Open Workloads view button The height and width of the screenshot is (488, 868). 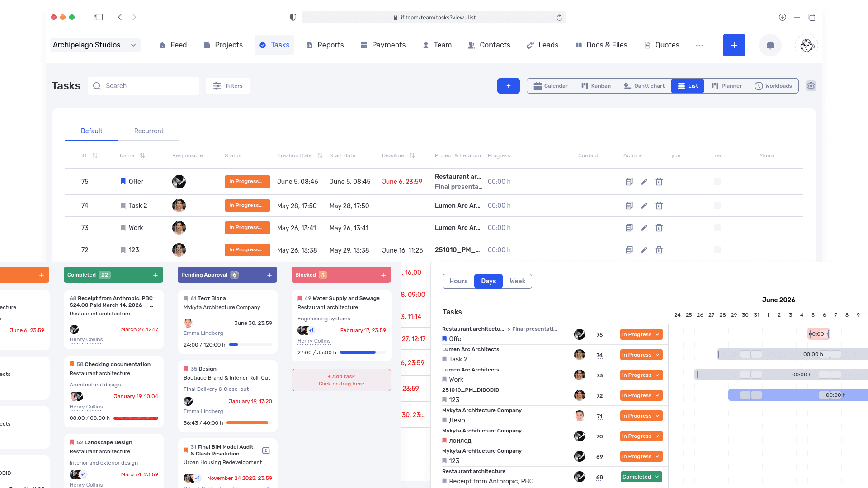point(774,86)
